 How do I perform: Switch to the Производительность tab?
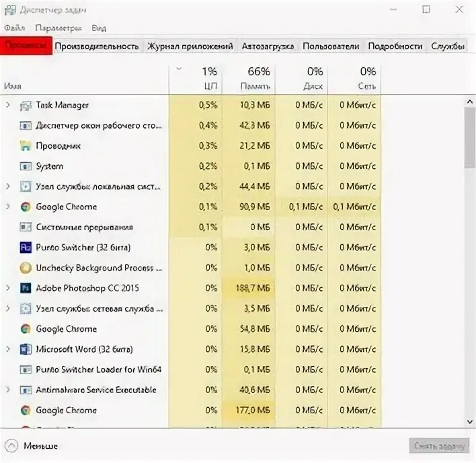coord(97,46)
